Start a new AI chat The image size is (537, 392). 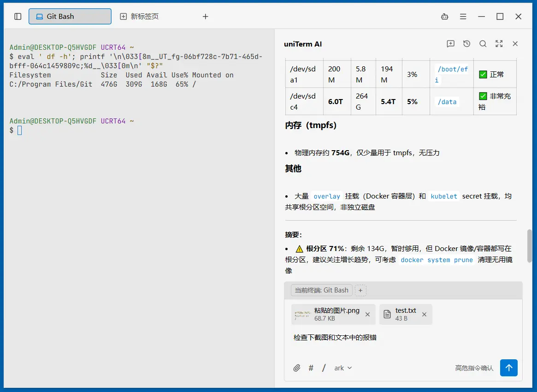coord(451,43)
